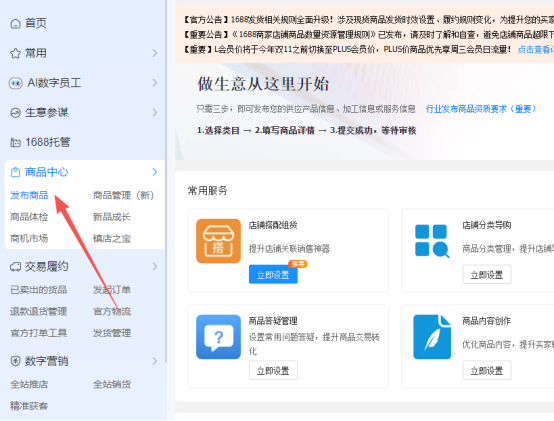Expand the 生意参谋 chevron

coord(155,113)
